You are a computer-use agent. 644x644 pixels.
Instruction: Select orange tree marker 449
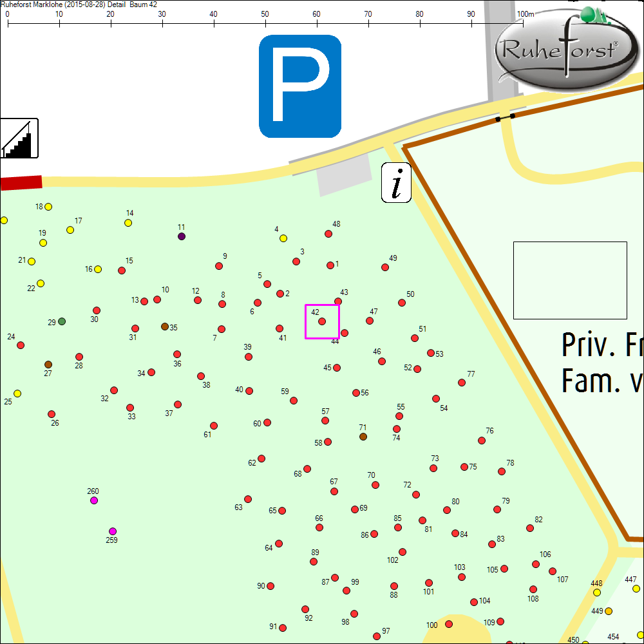[609, 611]
